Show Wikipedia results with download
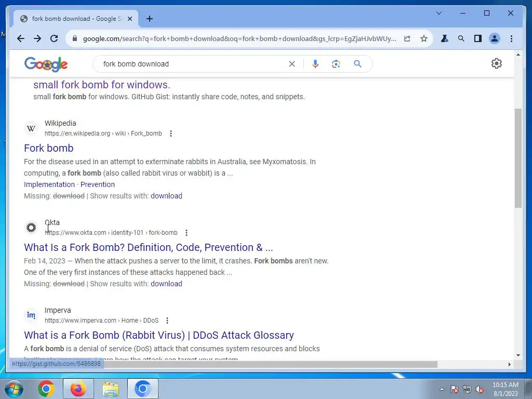The image size is (532, 399). [x=166, y=196]
